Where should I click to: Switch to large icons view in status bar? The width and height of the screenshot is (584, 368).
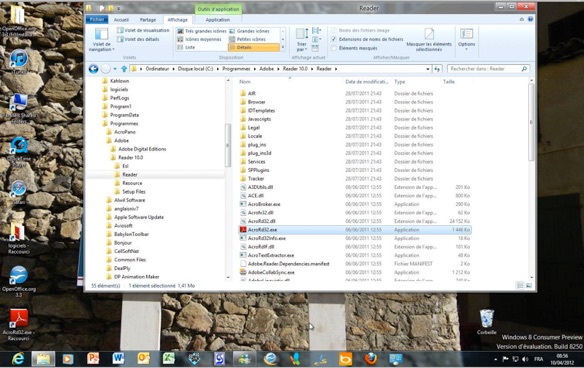pyautogui.click(x=529, y=286)
